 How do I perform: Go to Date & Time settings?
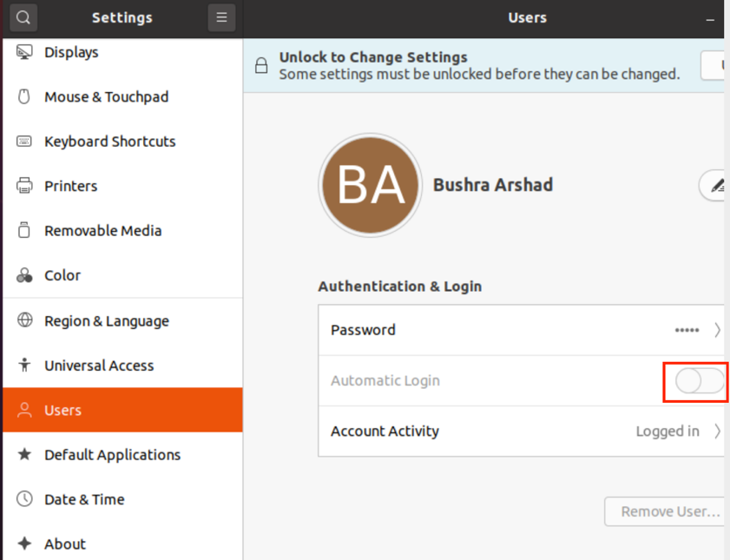coord(84,499)
